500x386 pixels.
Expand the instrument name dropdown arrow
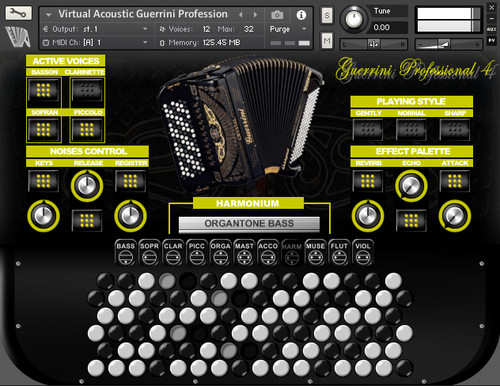pyautogui.click(x=49, y=15)
